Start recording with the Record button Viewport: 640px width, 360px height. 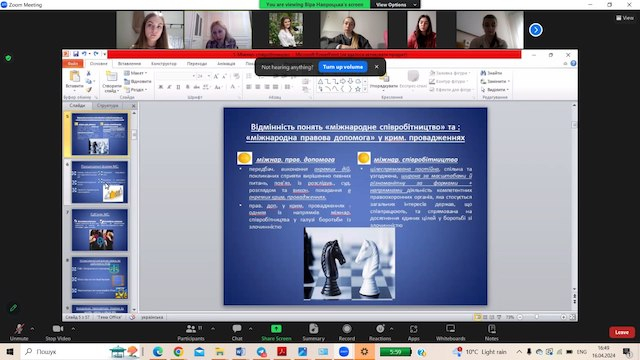pos(347,332)
